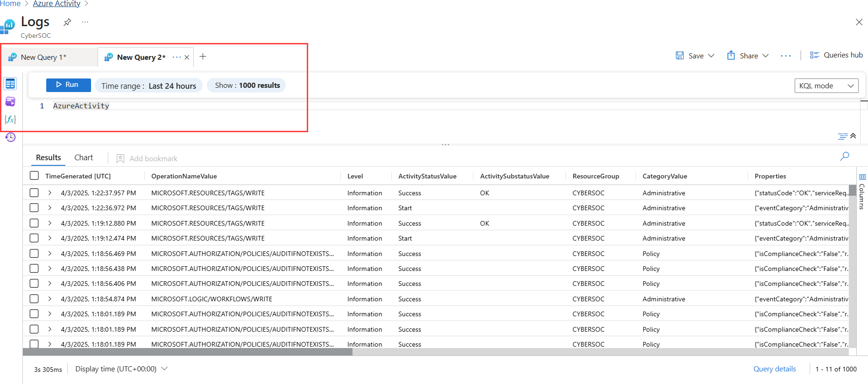Close the New Query 2 tab

(187, 57)
